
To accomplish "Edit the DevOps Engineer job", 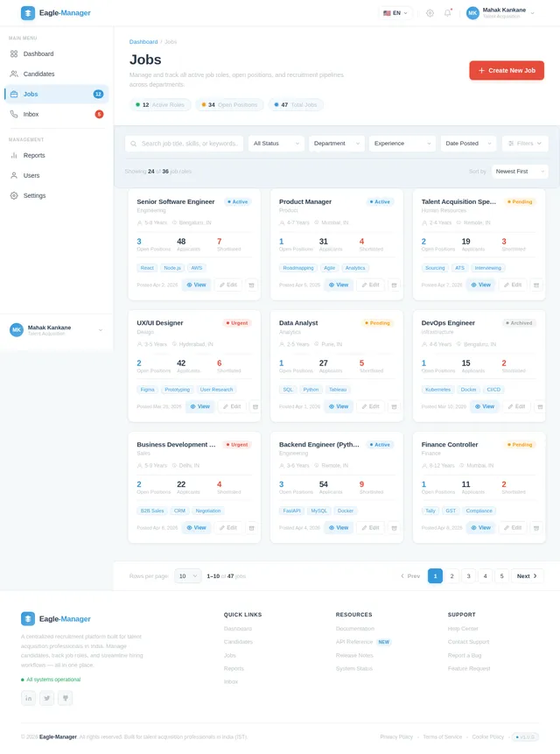I will [516, 407].
